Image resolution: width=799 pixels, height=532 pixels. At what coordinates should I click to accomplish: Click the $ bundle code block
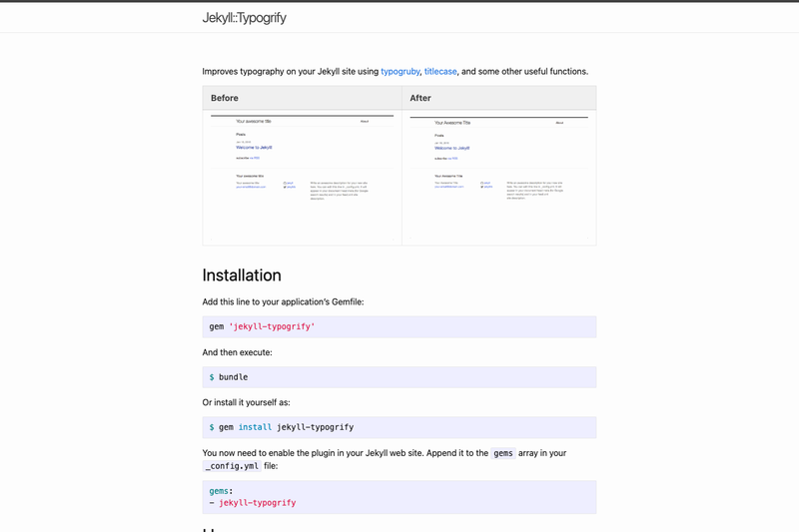point(399,377)
